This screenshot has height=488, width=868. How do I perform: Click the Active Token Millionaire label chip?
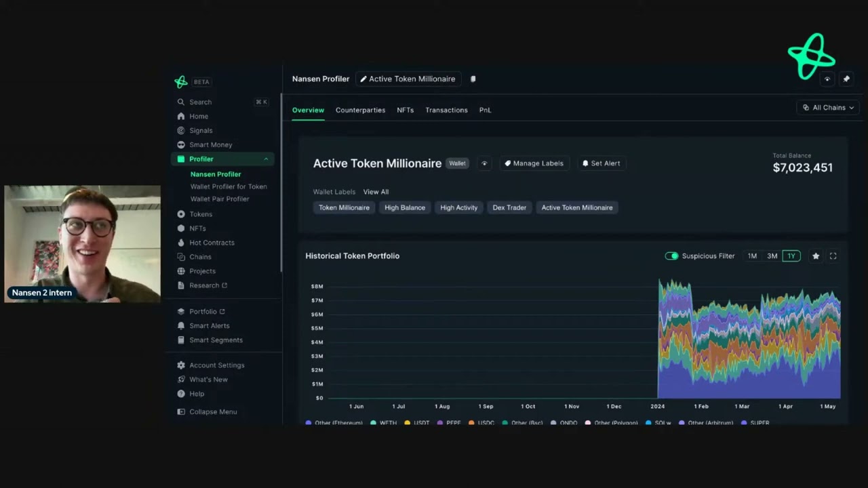pos(576,207)
